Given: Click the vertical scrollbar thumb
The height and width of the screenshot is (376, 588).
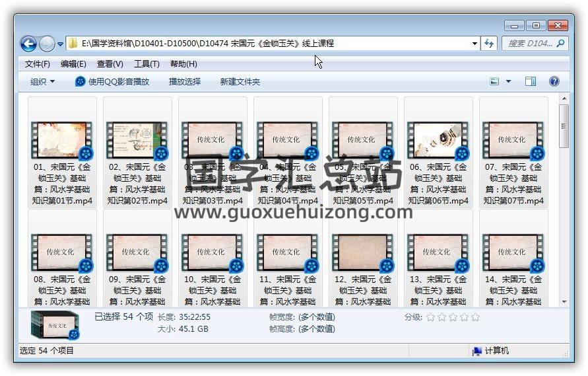Looking at the screenshot, I should 564,126.
